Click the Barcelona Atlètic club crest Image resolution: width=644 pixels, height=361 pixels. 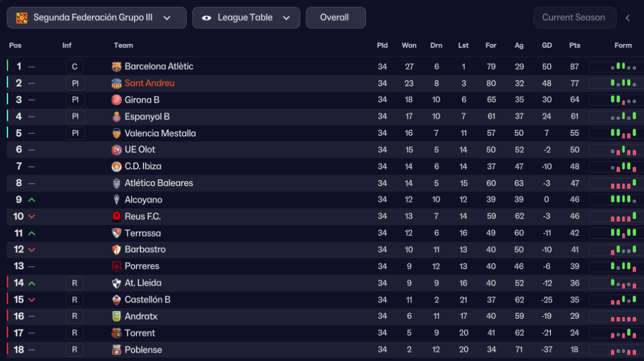116,67
